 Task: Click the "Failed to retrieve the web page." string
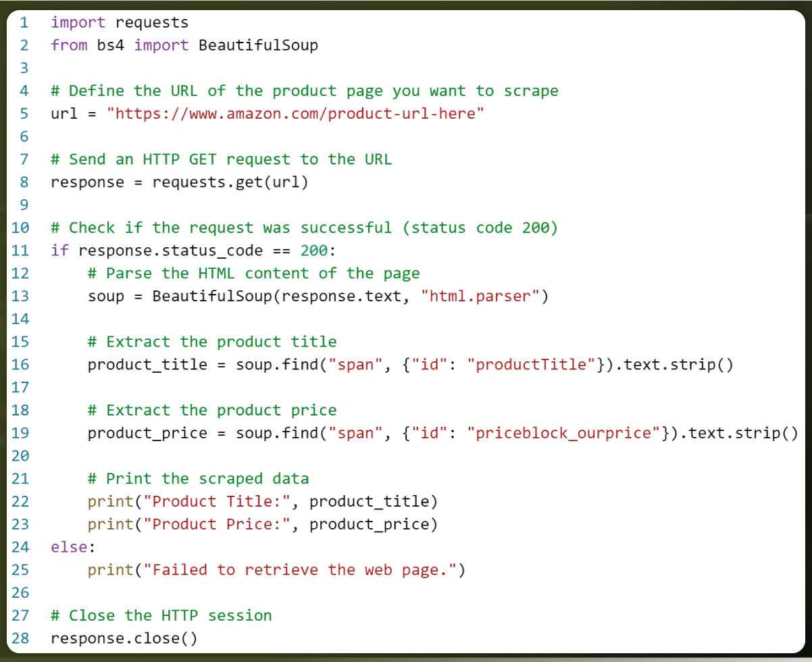[295, 569]
